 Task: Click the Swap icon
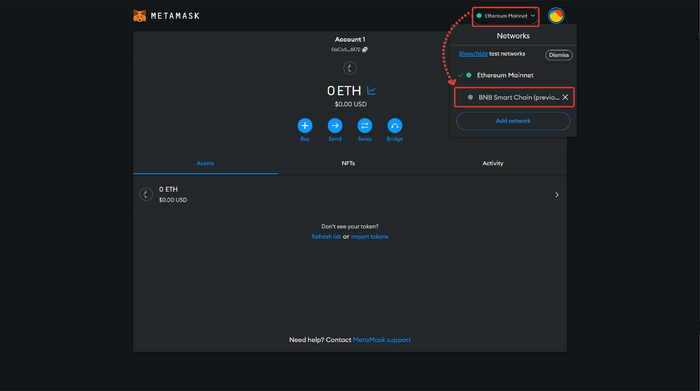point(365,126)
